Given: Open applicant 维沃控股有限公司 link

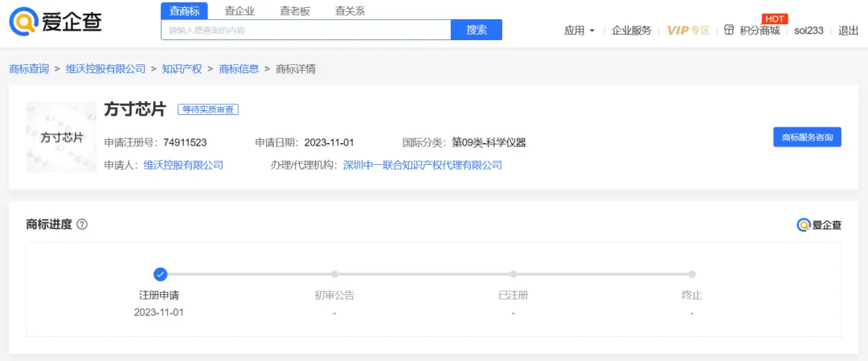Looking at the screenshot, I should [x=183, y=165].
